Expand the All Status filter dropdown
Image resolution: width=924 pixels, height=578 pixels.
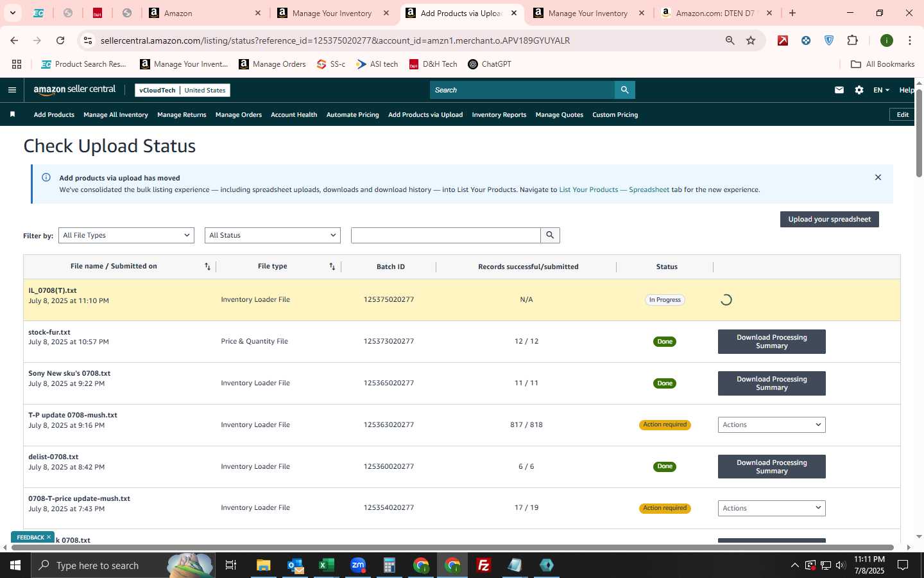(x=273, y=235)
